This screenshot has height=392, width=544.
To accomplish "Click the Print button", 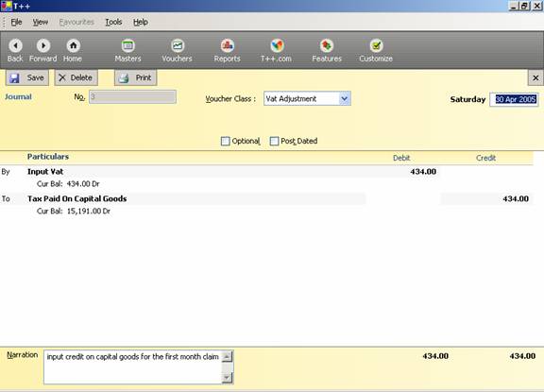I will [x=136, y=77].
